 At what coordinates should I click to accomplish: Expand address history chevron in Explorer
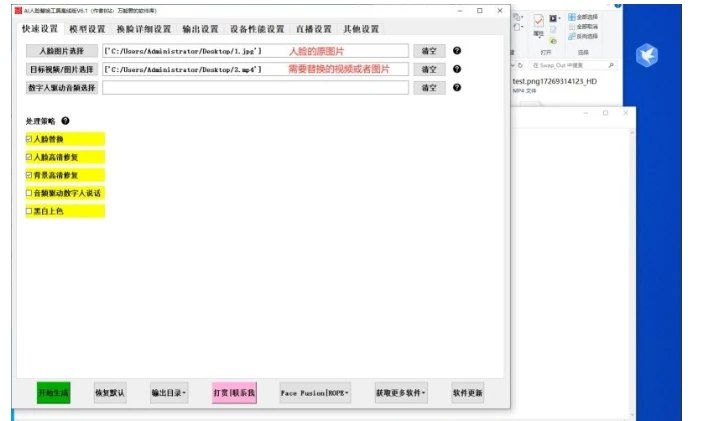point(513,66)
